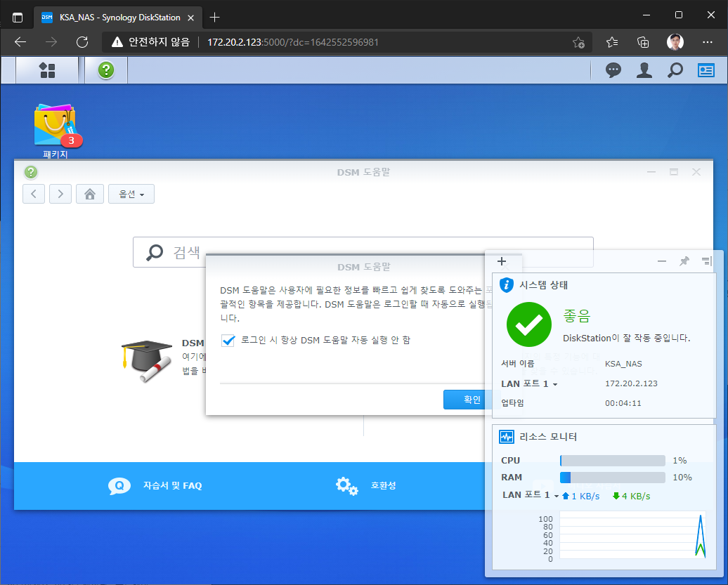Click the green checkmark status icon
The image size is (728, 585).
click(x=529, y=324)
